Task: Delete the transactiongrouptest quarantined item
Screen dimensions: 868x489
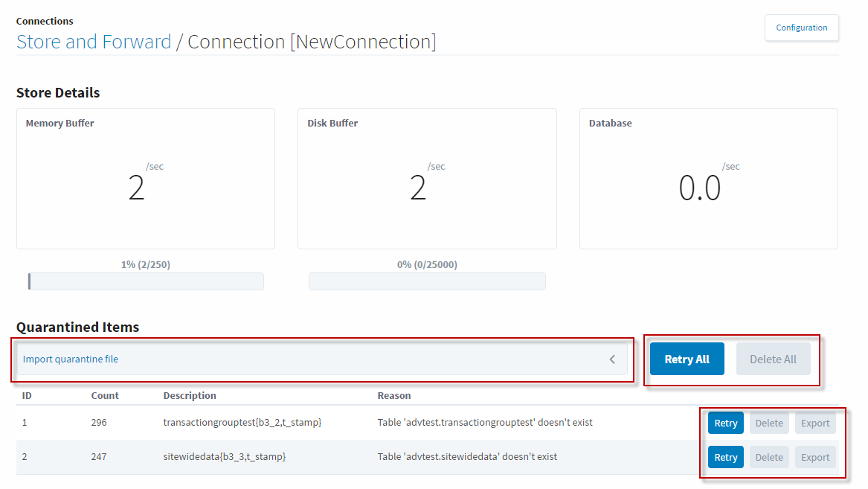Action: tap(769, 423)
